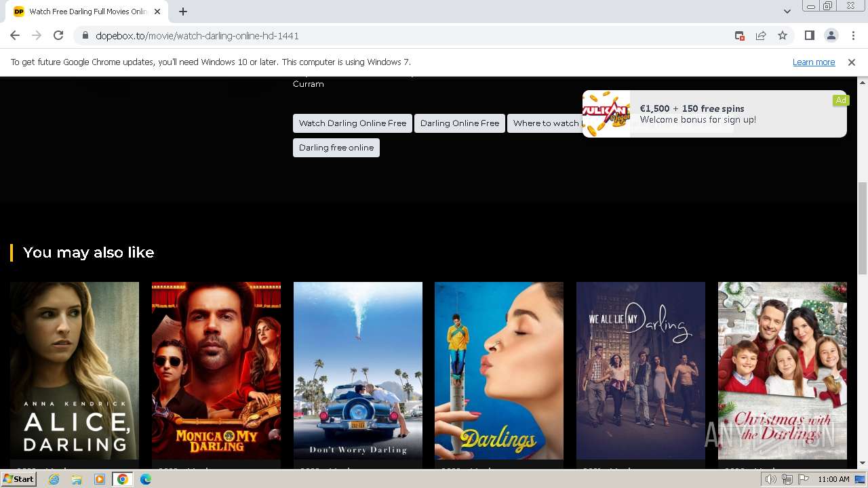This screenshot has width=868, height=488.
Task: Reload the dopebox page
Action: click(58, 36)
